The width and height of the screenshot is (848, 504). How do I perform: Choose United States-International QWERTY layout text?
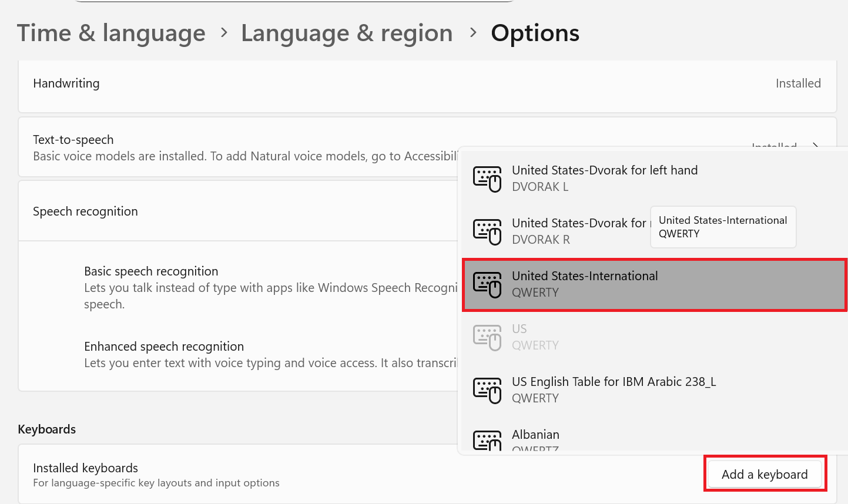click(584, 276)
